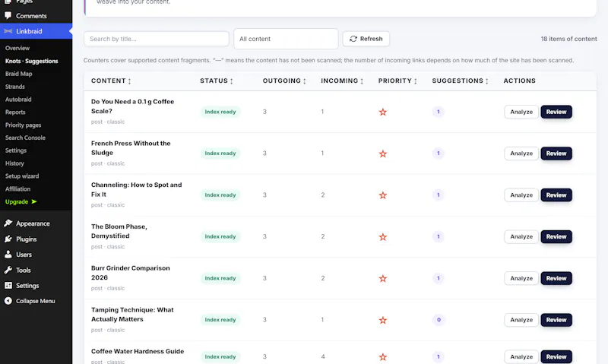Go to Braid Map page

pyautogui.click(x=18, y=74)
